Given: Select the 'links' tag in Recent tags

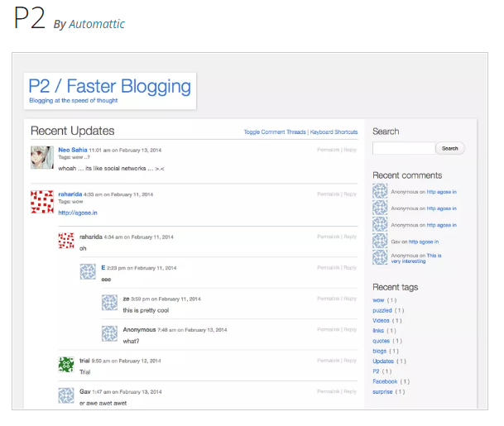Looking at the screenshot, I should [x=378, y=331].
